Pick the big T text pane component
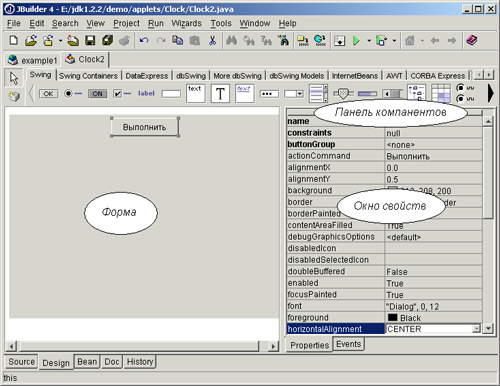The width and height of the screenshot is (500, 386). click(220, 94)
